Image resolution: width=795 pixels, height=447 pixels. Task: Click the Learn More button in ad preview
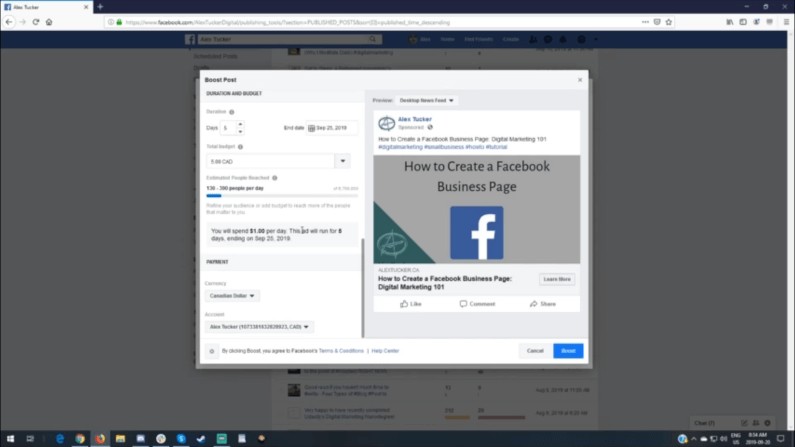[x=556, y=279]
